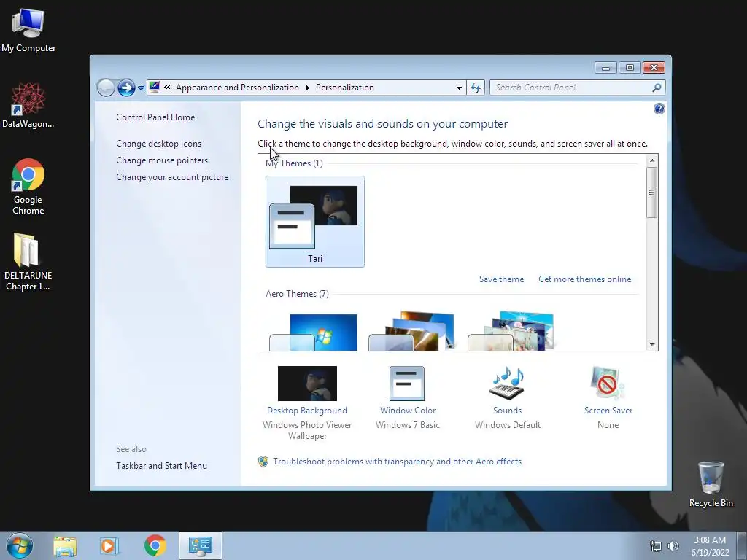Screen dimensions: 747x560
Task: Open Sounds settings icon
Action: click(x=507, y=384)
